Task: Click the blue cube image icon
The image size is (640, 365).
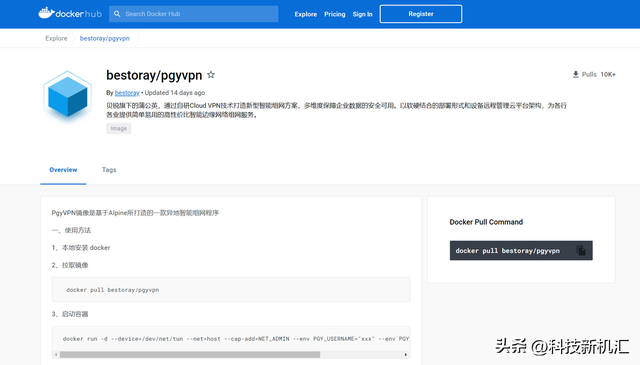Action: [67, 98]
